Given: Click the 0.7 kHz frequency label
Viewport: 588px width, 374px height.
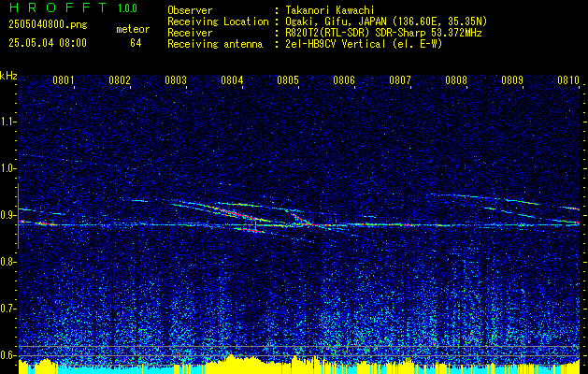Looking at the screenshot, I should tap(8, 309).
